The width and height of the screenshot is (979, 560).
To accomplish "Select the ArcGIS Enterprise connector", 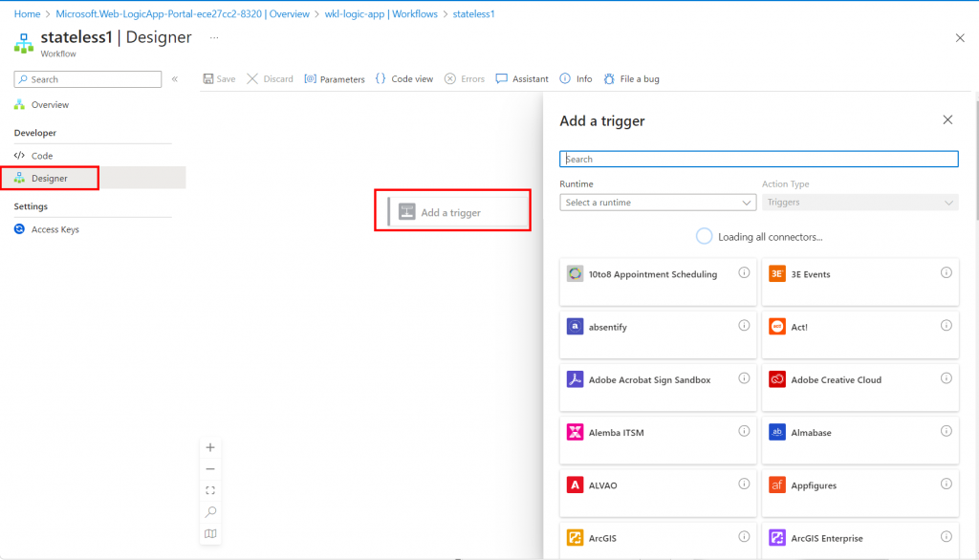I will pos(860,541).
